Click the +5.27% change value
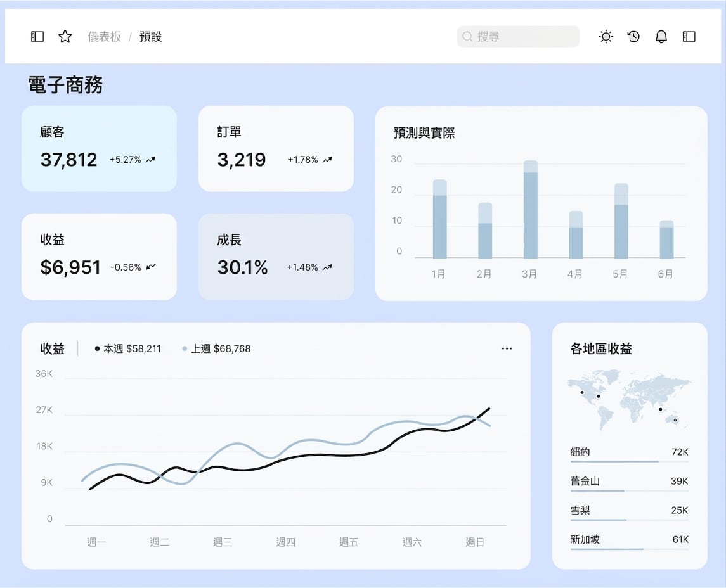This screenshot has height=588, width=726. pos(125,160)
